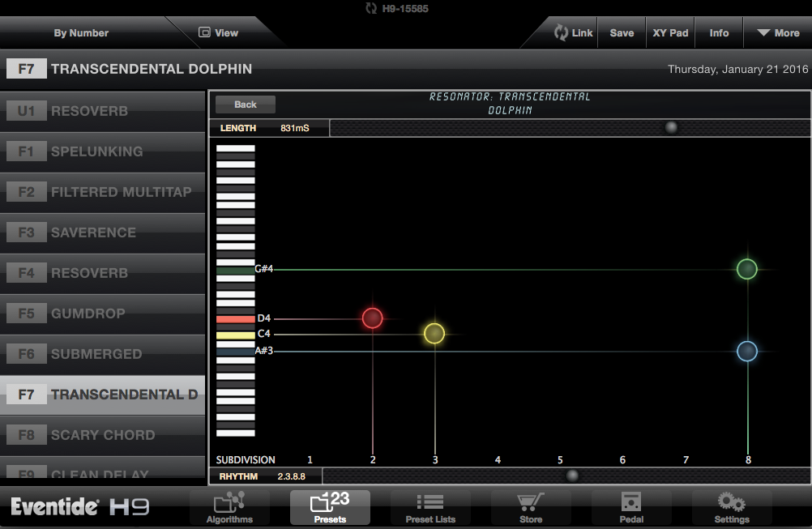This screenshot has height=529, width=812.
Task: Select the yellow C4 resonator node
Action: (x=434, y=334)
